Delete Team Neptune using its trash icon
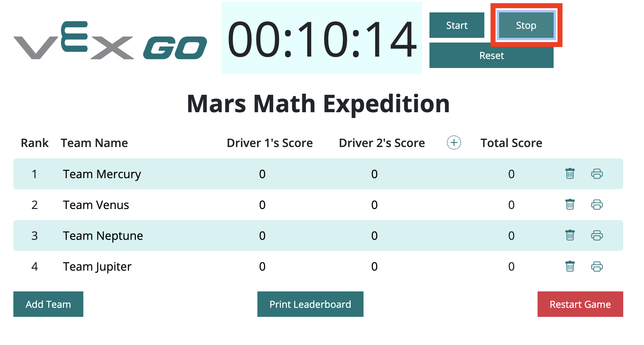 click(570, 235)
